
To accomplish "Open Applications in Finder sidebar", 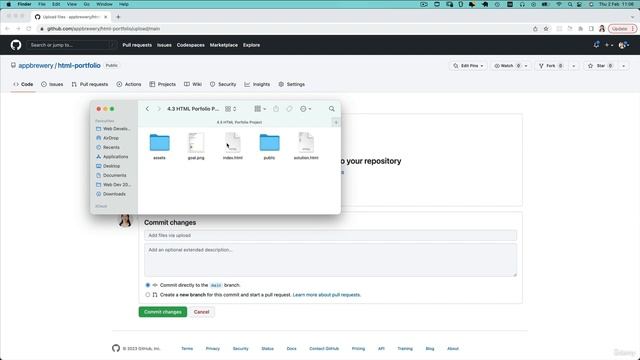I will click(113, 157).
